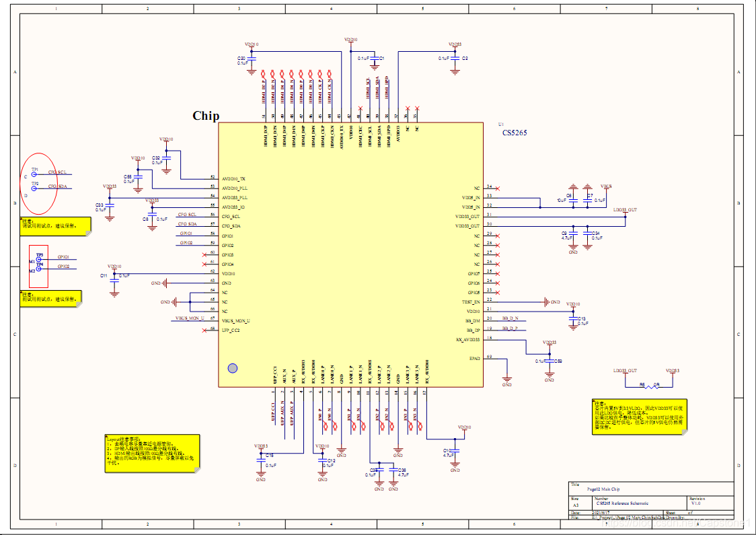Select the AVDD10_TX pin name on pin 52
Viewport: 756px width, 535px height.
(x=234, y=179)
